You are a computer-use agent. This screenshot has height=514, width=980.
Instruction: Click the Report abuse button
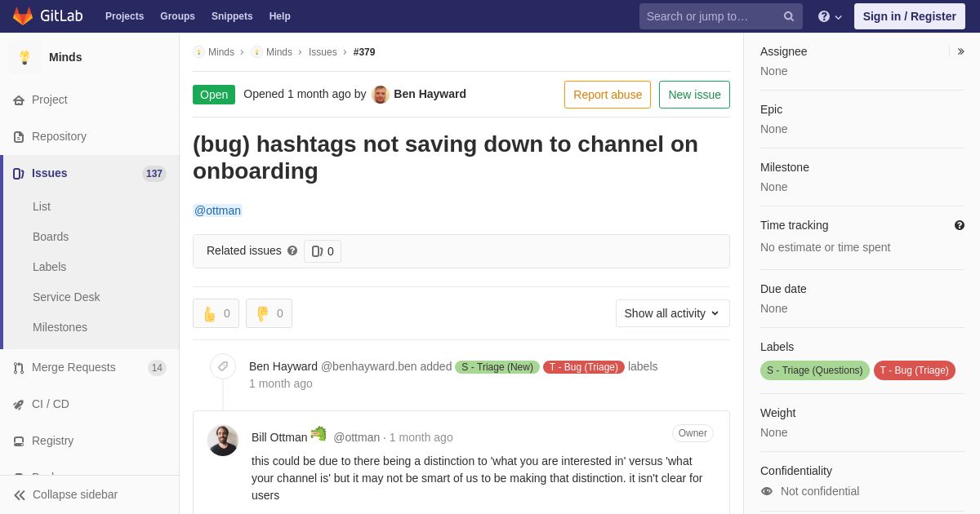pyautogui.click(x=608, y=95)
